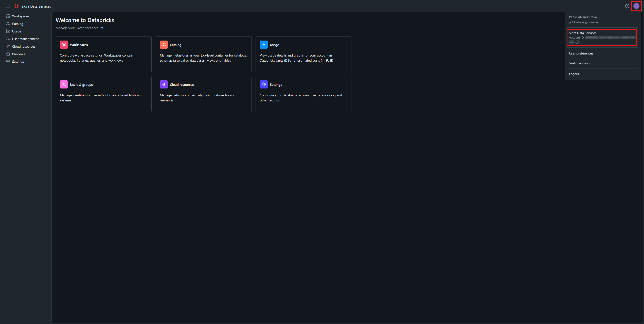Toggle the hamburger sidebar menu
Image resolution: width=644 pixels, height=324 pixels.
pos(8,6)
